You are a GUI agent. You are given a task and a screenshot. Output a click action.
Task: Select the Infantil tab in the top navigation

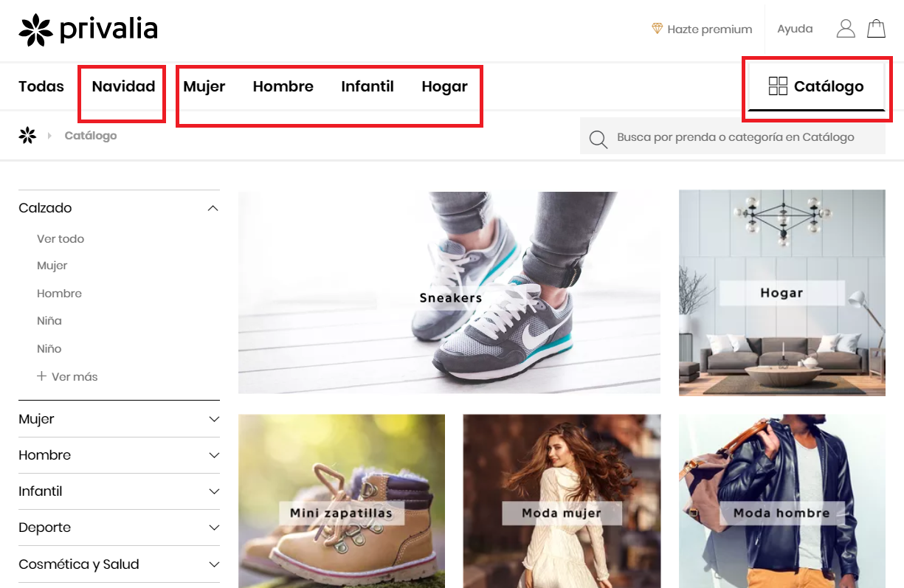pos(368,86)
